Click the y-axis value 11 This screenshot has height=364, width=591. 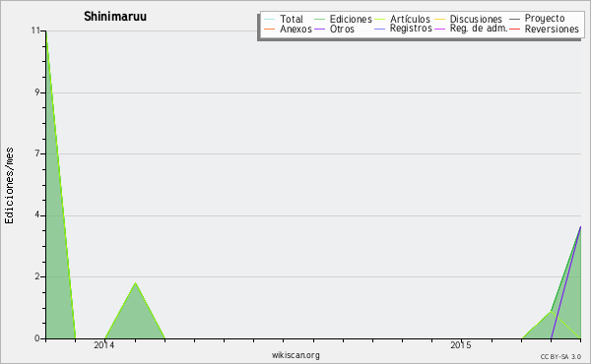(35, 30)
